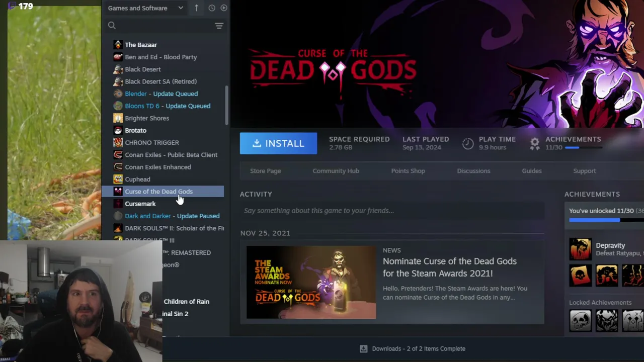Click the Play Time clock icon
644x362 pixels.
point(468,143)
